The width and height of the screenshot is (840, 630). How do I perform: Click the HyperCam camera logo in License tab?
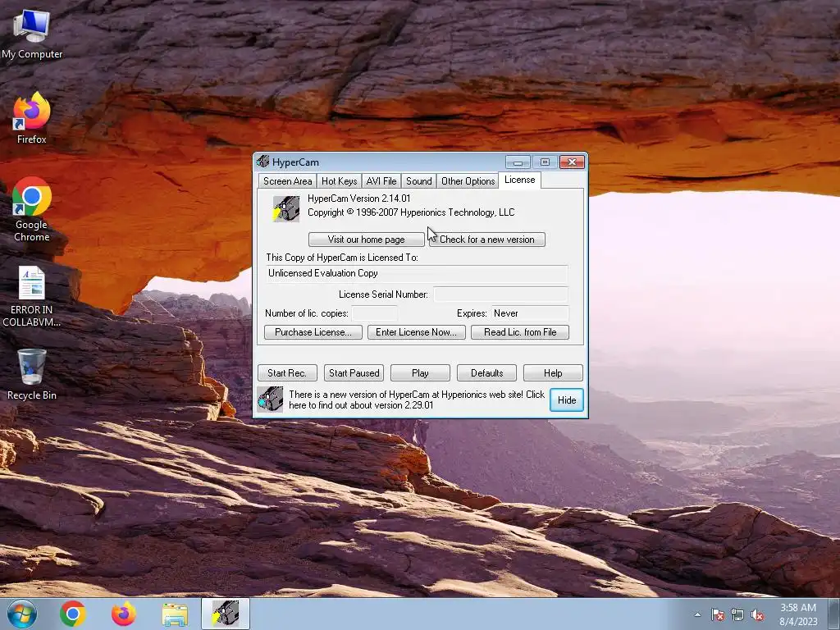(286, 208)
